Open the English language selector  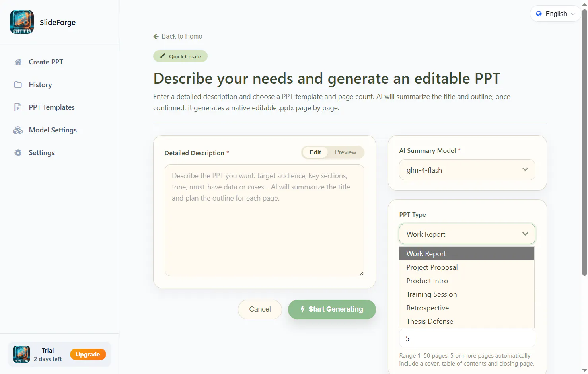(555, 14)
